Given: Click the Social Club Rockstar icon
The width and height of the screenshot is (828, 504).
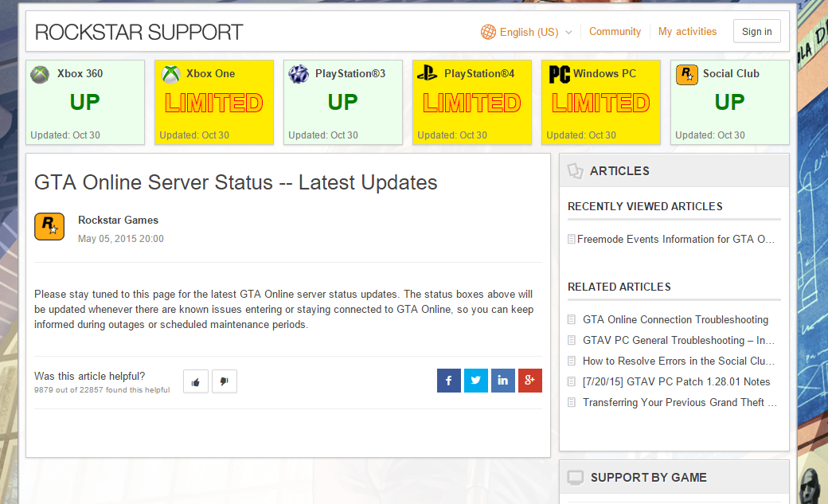Looking at the screenshot, I should pyautogui.click(x=686, y=75).
